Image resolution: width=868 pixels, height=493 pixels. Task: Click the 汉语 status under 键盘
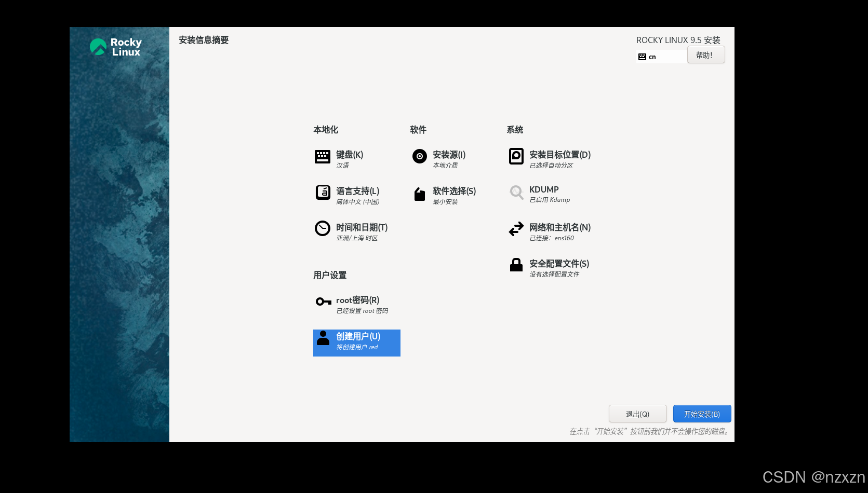342,166
